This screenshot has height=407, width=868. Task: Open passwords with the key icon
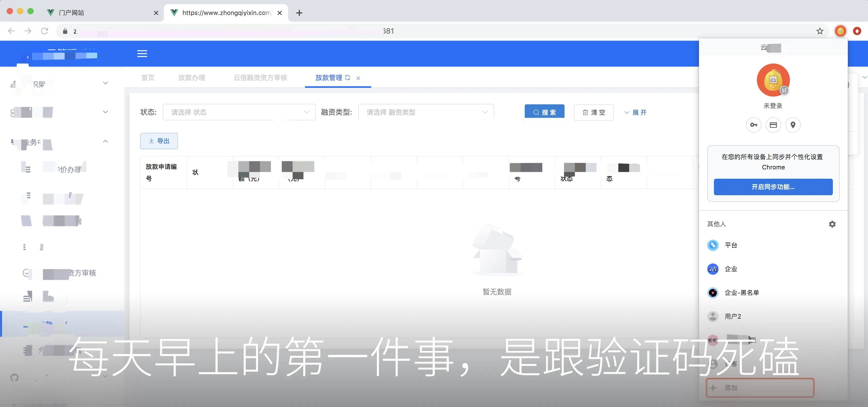coord(753,125)
